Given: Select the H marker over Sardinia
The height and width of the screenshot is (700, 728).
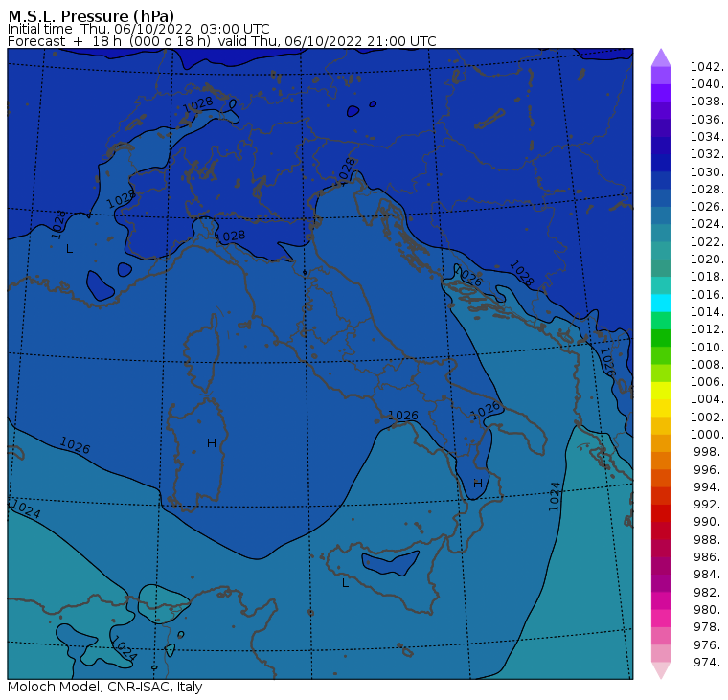Looking at the screenshot, I should [x=212, y=443].
